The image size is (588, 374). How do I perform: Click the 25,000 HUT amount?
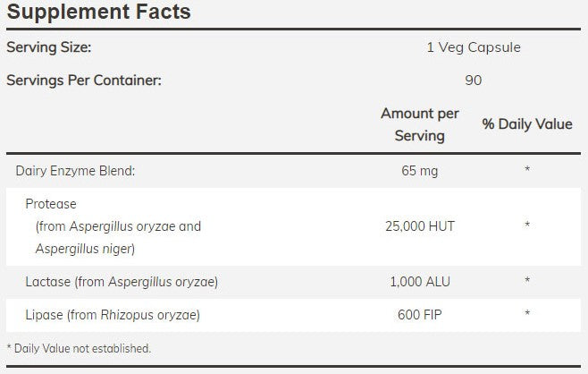click(419, 226)
